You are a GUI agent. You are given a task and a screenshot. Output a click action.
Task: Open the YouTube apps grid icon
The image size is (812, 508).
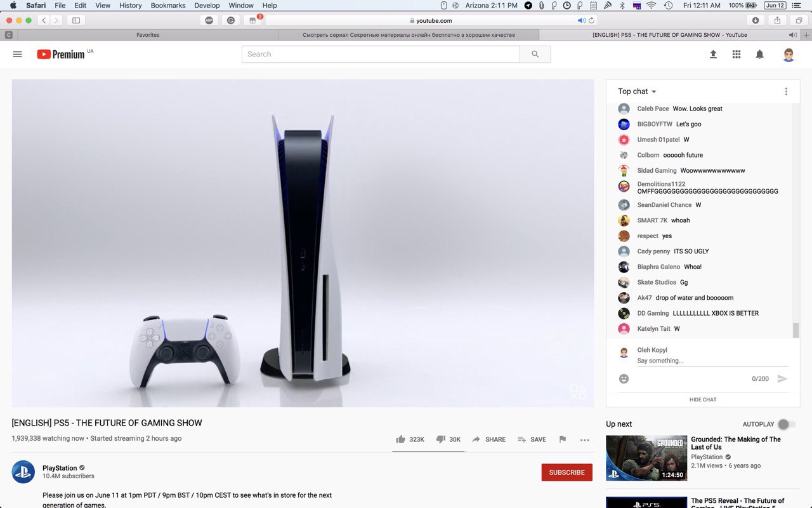tap(737, 55)
